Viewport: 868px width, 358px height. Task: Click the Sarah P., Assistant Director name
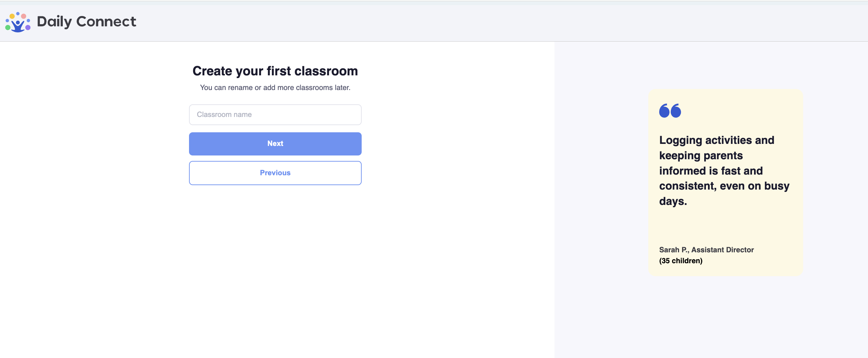coord(706,250)
